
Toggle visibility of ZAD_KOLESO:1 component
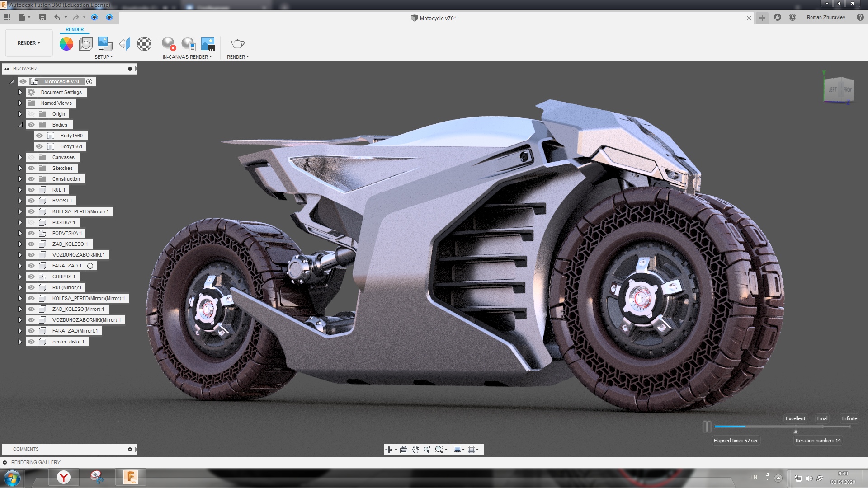31,244
